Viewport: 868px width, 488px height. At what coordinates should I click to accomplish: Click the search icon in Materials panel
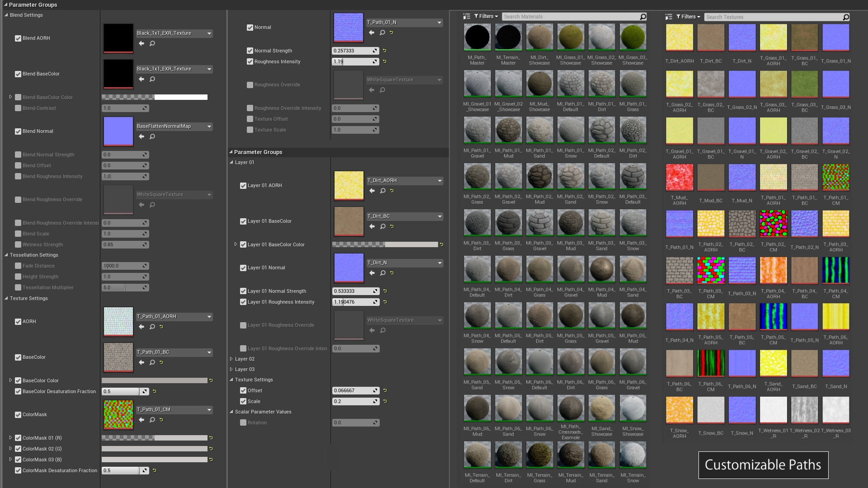point(643,16)
